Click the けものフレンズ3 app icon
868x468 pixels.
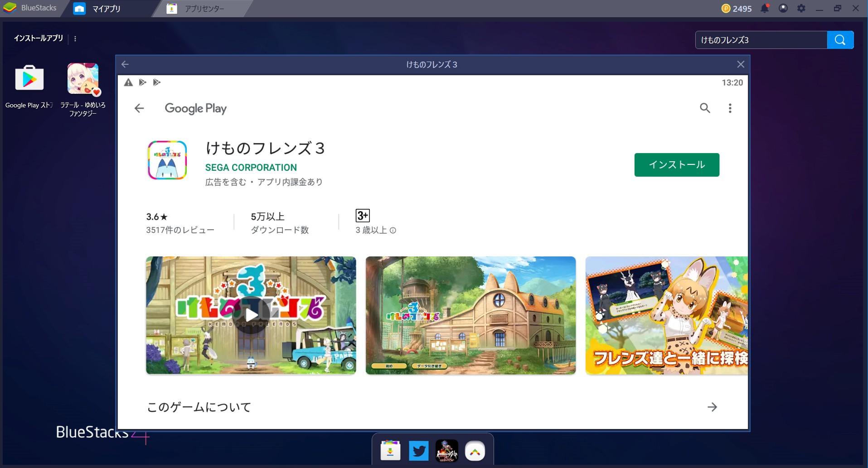167,160
